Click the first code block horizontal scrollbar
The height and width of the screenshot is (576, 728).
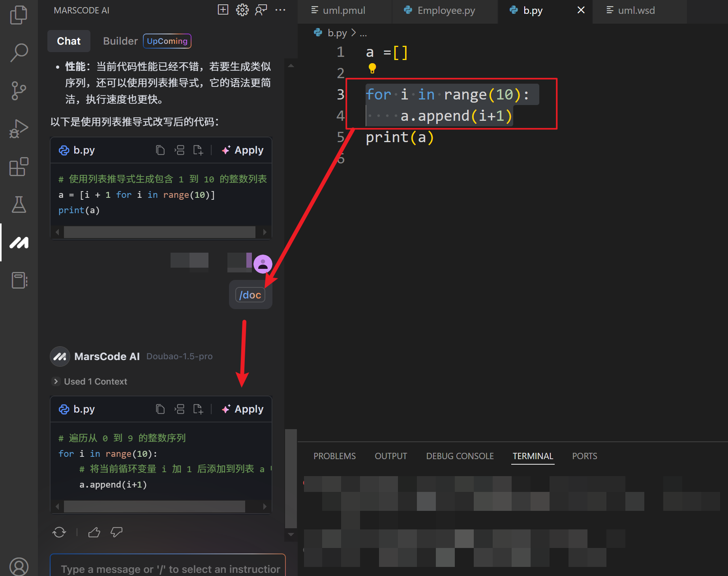point(159,232)
